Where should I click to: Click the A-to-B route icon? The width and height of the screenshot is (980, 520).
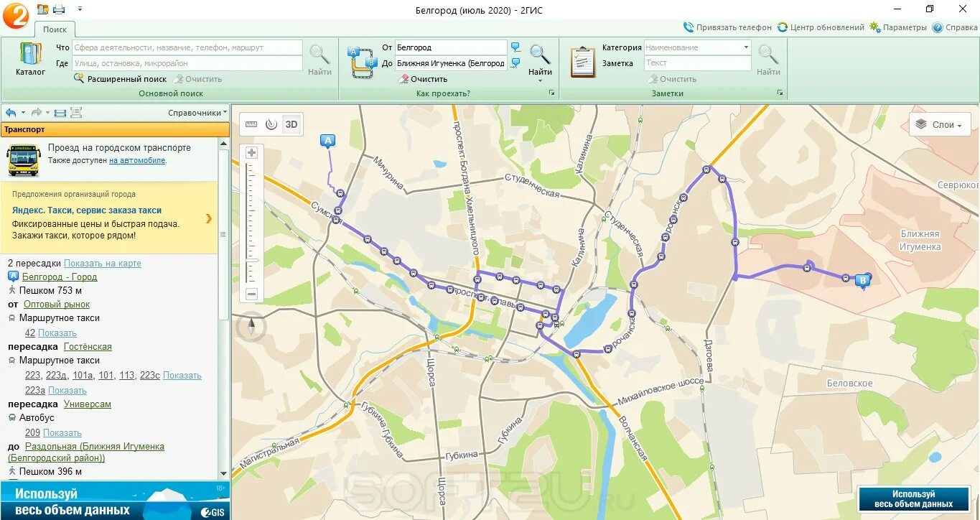[x=362, y=62]
